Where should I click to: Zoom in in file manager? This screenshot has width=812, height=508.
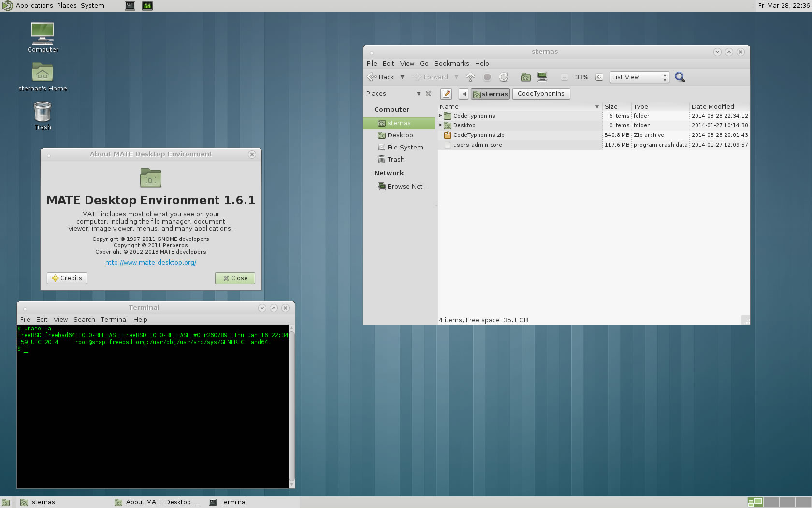point(599,77)
